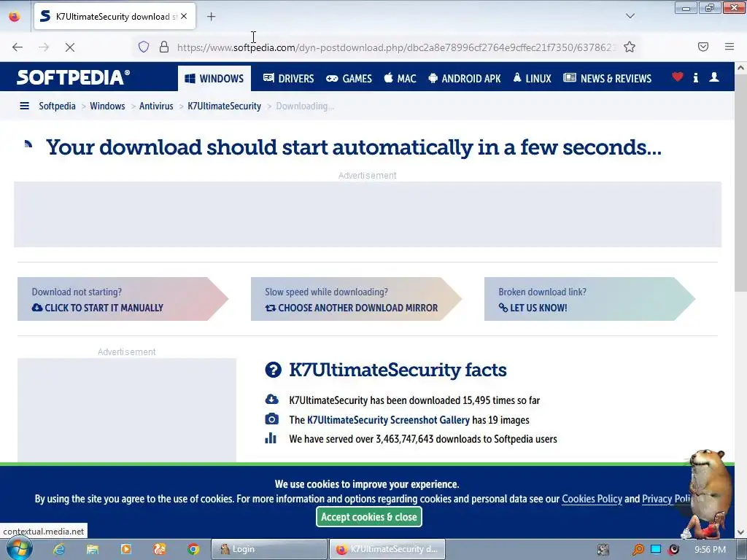Viewport: 747px width, 560px height.
Task: Open the breadcrumb hamburger menu icon
Action: 24,106
